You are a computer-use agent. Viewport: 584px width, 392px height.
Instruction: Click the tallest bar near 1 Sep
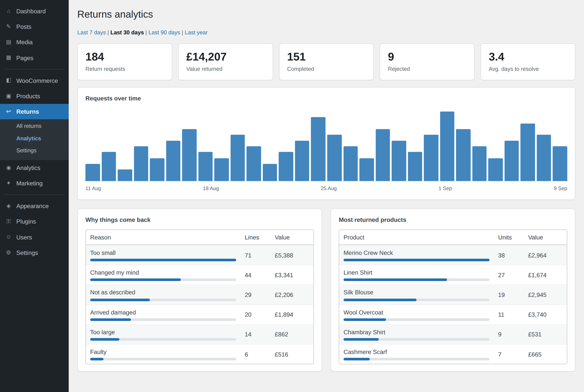tap(447, 146)
